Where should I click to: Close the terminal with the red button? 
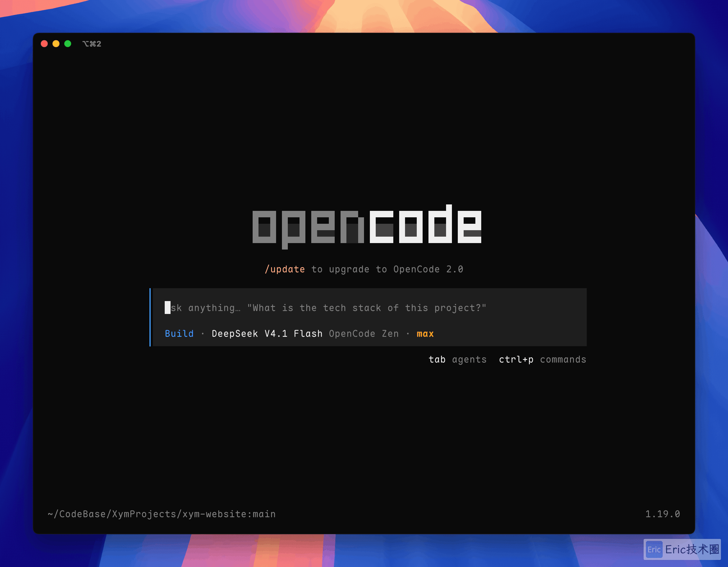[44, 44]
